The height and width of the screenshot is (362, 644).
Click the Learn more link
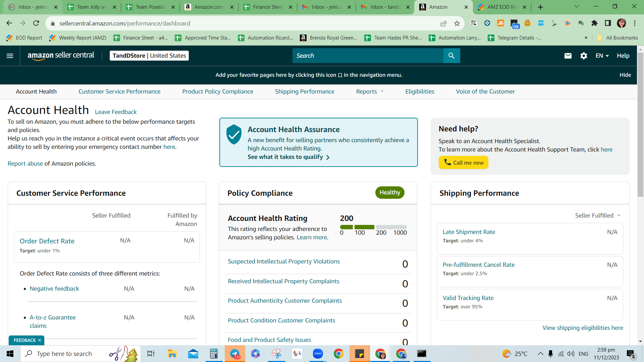click(312, 237)
